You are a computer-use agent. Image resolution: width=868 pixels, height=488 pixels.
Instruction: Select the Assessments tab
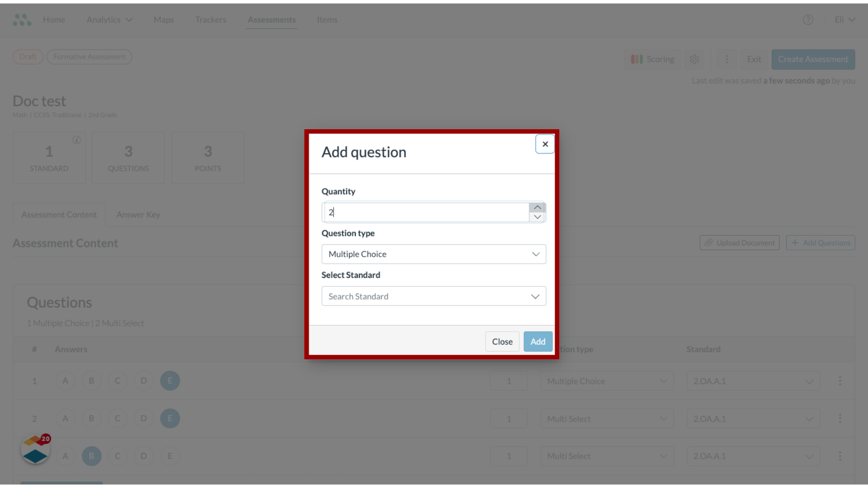[272, 20]
